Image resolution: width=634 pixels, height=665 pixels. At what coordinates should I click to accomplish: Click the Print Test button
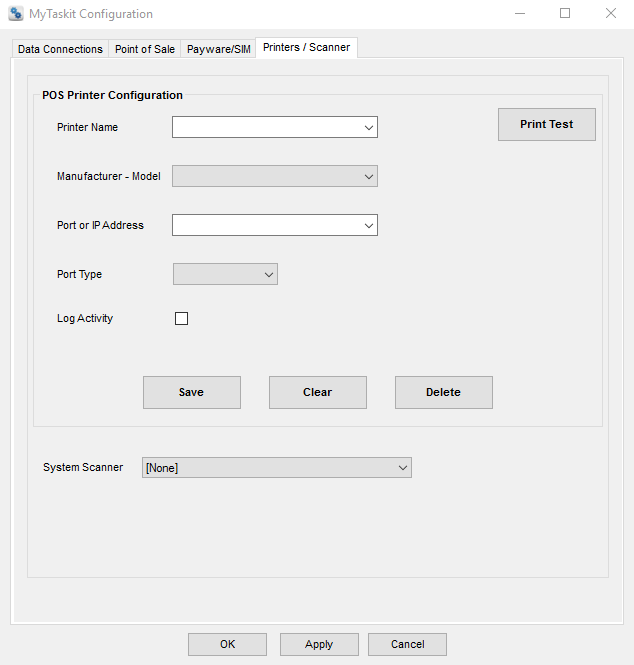tap(546, 125)
